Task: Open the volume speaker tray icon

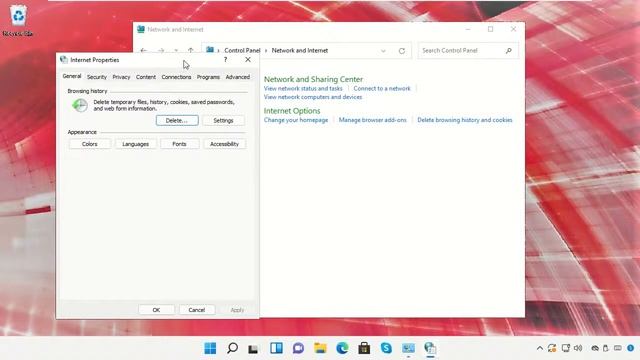Action: [x=578, y=348]
